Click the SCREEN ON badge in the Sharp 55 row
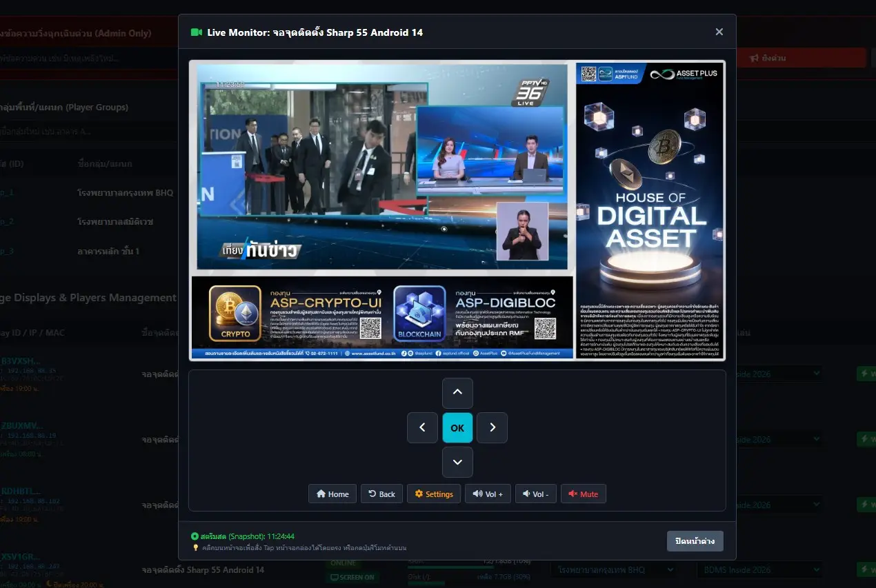 352,578
